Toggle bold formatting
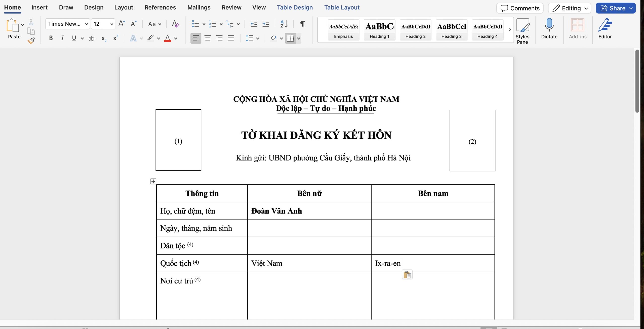Viewport: 644px width, 329px height. click(51, 38)
